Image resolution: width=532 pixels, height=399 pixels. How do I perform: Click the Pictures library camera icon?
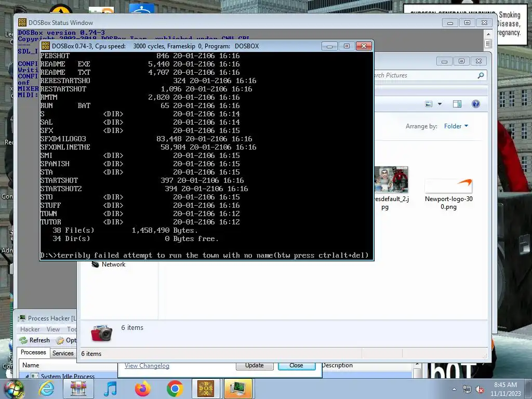click(x=101, y=332)
